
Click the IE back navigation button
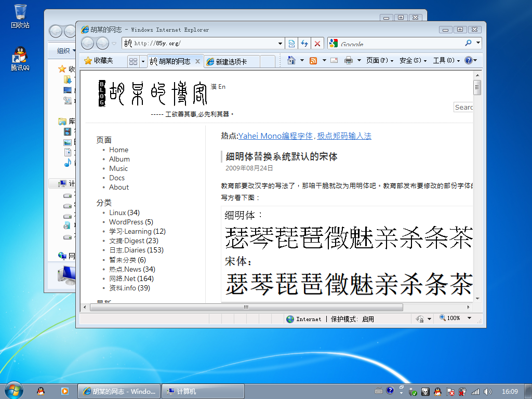coord(87,44)
